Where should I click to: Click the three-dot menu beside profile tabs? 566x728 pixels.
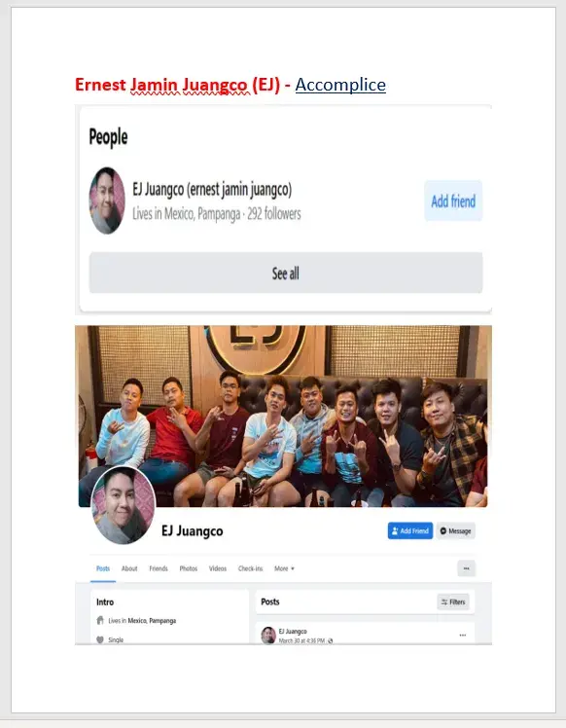point(466,568)
